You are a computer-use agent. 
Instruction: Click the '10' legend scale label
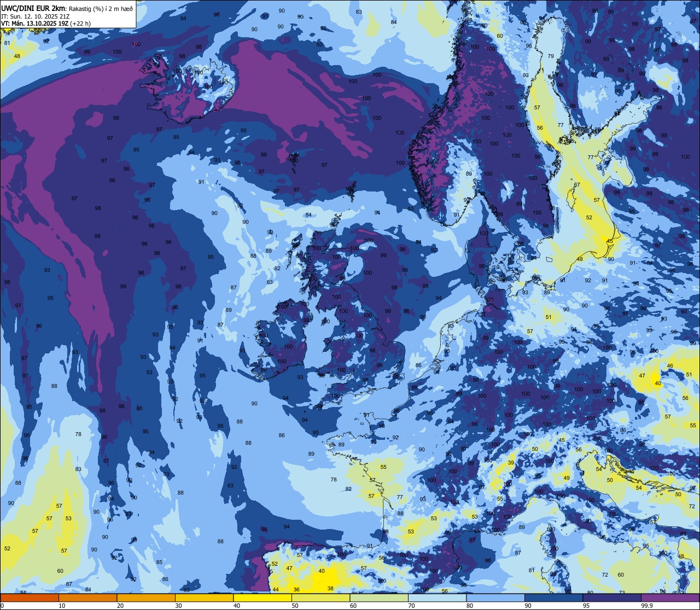tap(62, 606)
